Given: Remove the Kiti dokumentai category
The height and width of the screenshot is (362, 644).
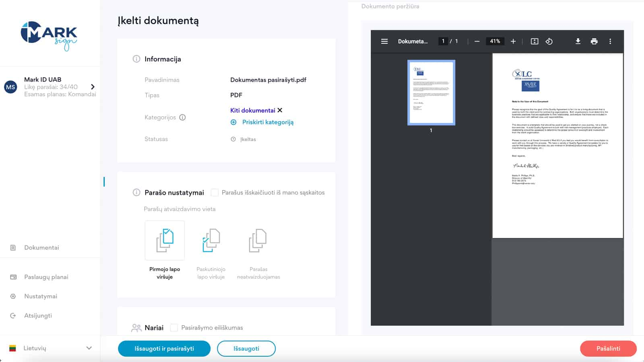Looking at the screenshot, I should tap(280, 110).
